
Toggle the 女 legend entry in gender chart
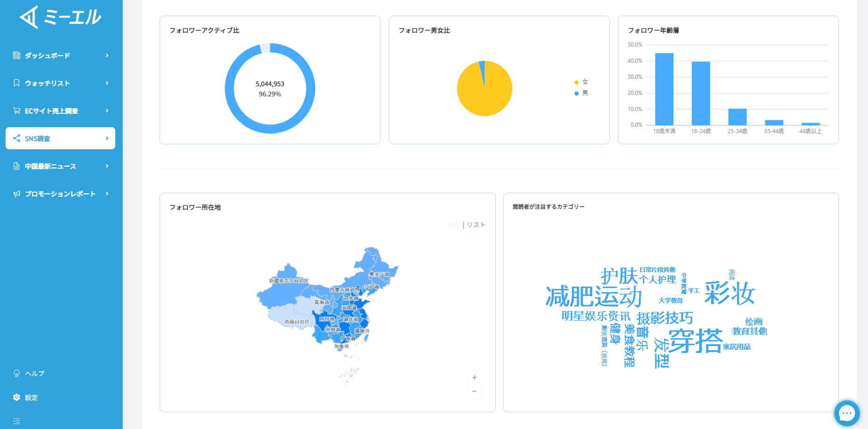(x=581, y=82)
